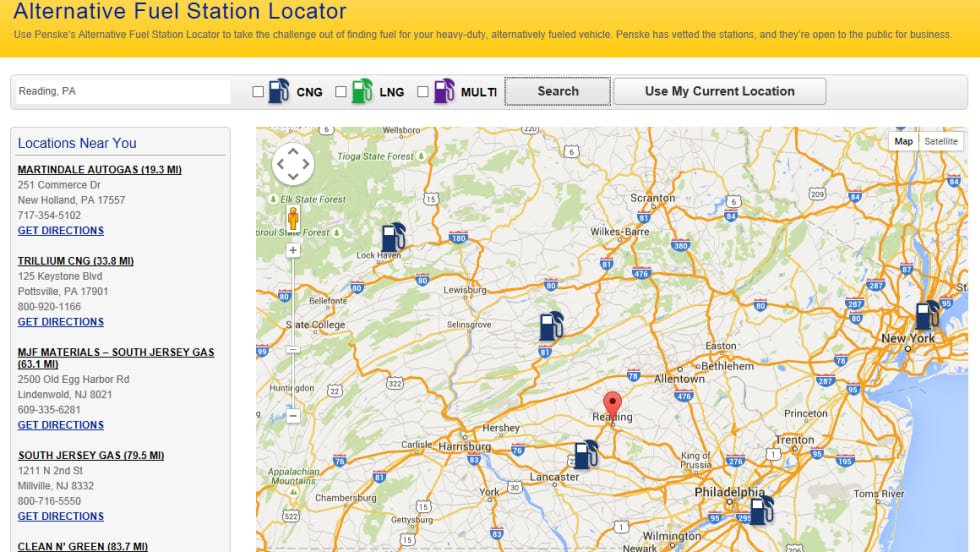
Task: Select the Map view tab
Action: tap(903, 141)
